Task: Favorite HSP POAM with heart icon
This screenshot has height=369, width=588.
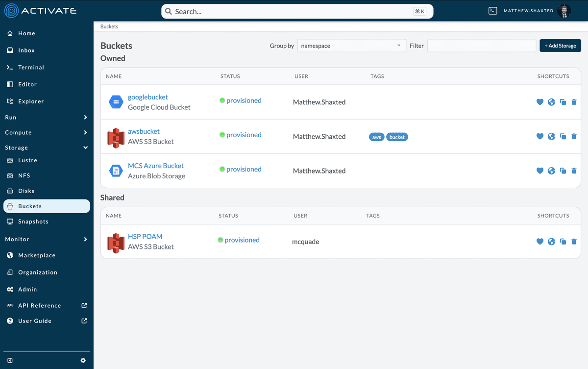Action: pyautogui.click(x=540, y=241)
